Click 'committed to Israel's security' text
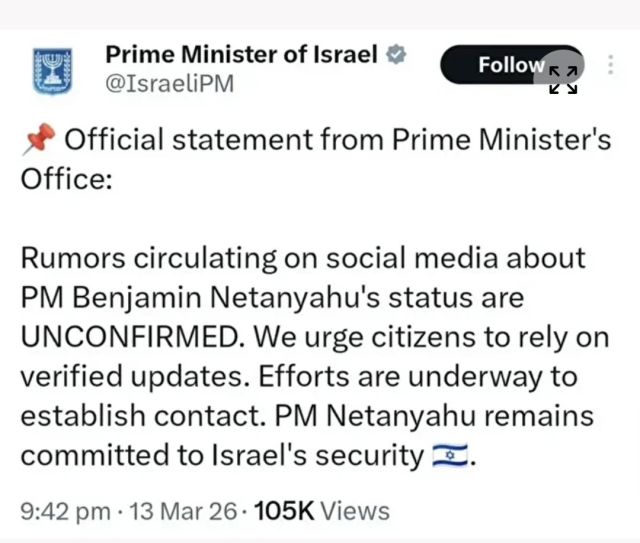This screenshot has height=543, width=640. click(x=222, y=456)
